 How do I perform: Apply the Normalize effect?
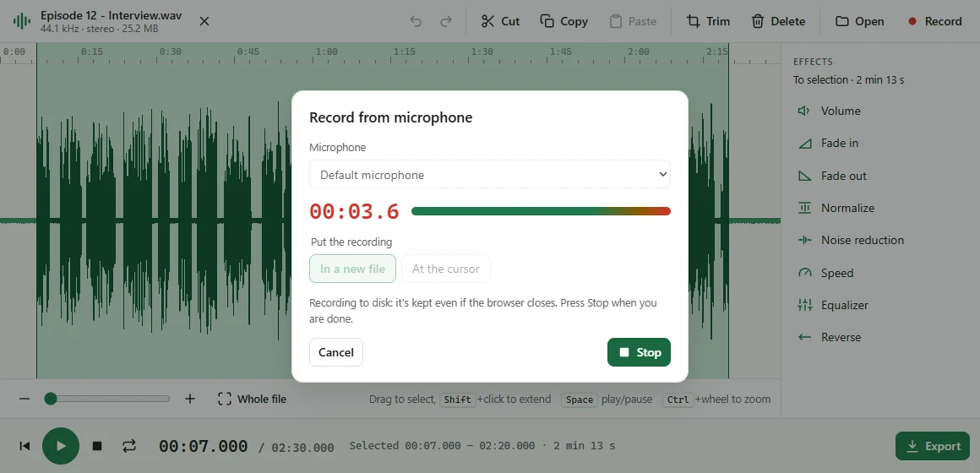(880, 208)
